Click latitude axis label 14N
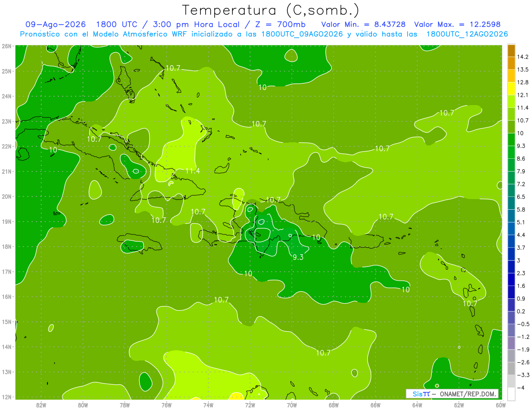Image resolution: width=532 pixels, height=411 pixels. click(x=6, y=347)
